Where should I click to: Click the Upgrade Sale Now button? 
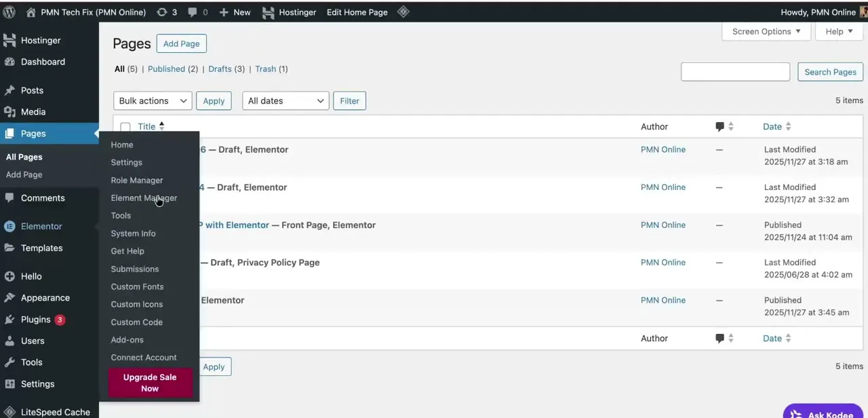pyautogui.click(x=150, y=383)
